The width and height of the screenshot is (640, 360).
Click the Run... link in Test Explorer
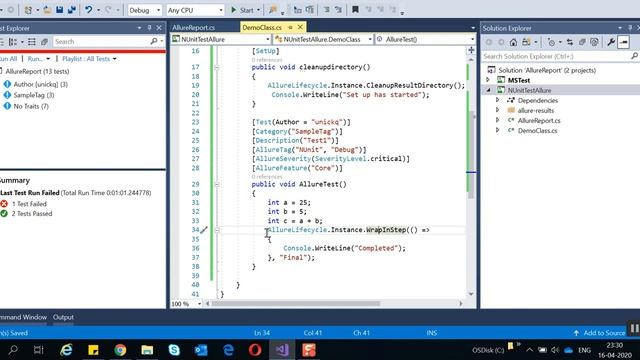pyautogui.click(x=36, y=59)
